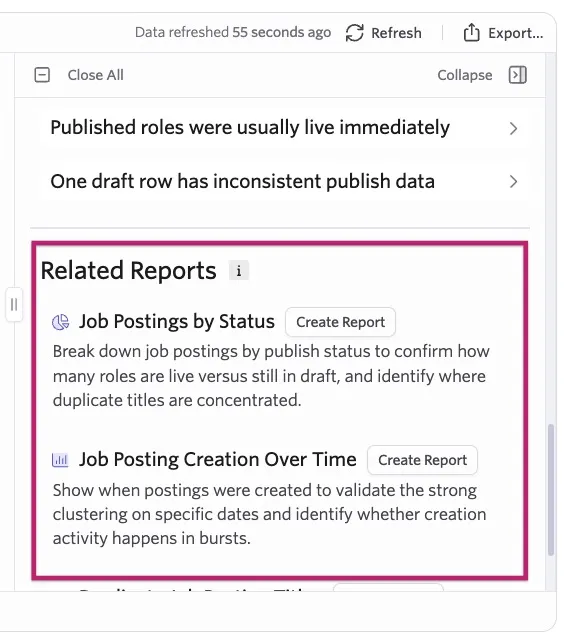The image size is (573, 638).
Task: Click the 'Job Posting Creation Over Time' title
Action: click(218, 459)
